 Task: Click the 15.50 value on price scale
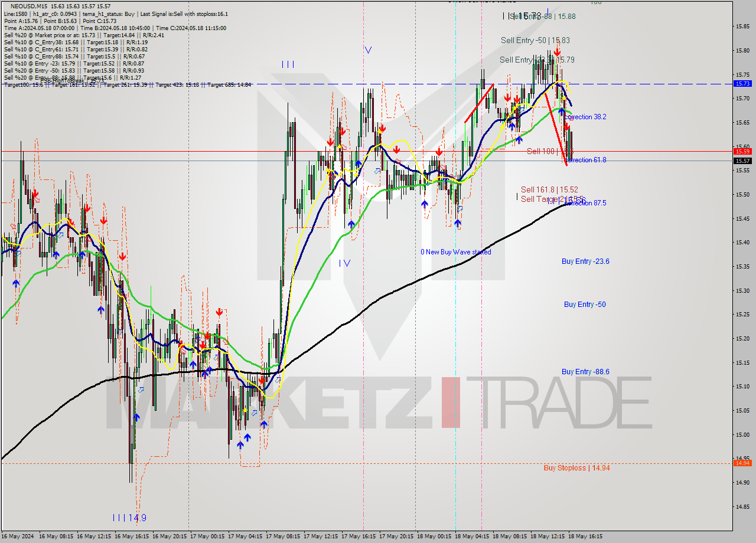pos(742,194)
